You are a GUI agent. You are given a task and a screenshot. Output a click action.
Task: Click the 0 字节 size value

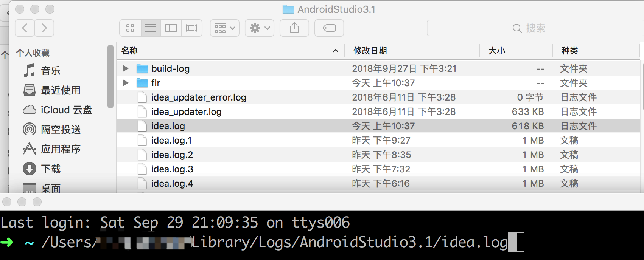pos(530,97)
